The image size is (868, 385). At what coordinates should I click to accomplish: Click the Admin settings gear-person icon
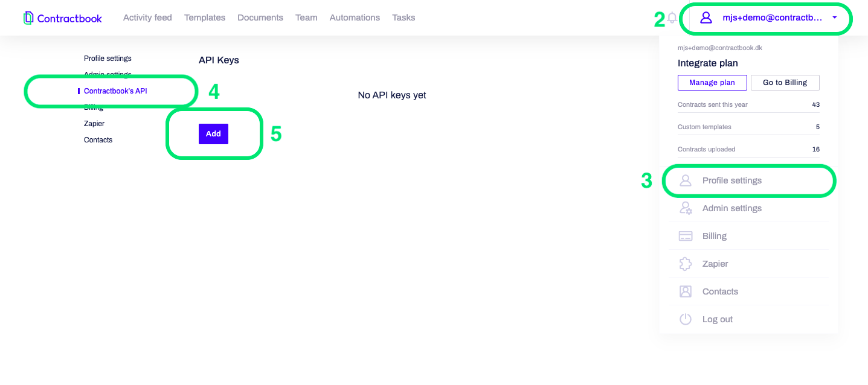coord(686,208)
